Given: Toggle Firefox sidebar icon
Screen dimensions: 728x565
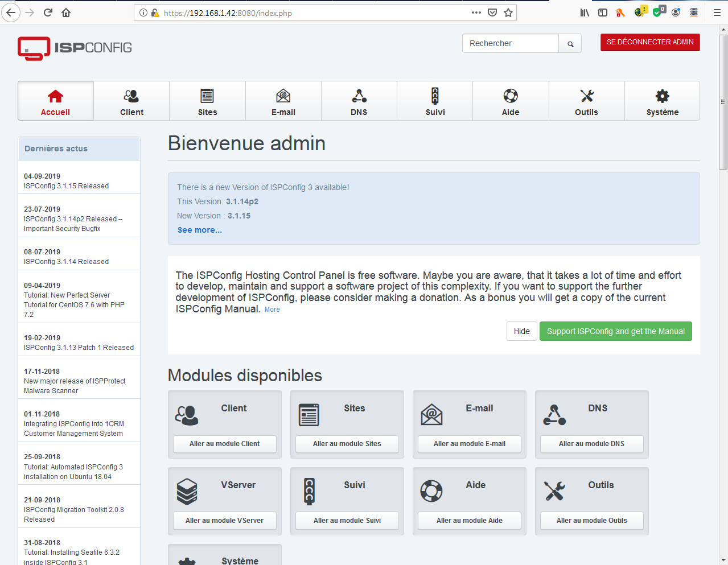Looking at the screenshot, I should [603, 13].
